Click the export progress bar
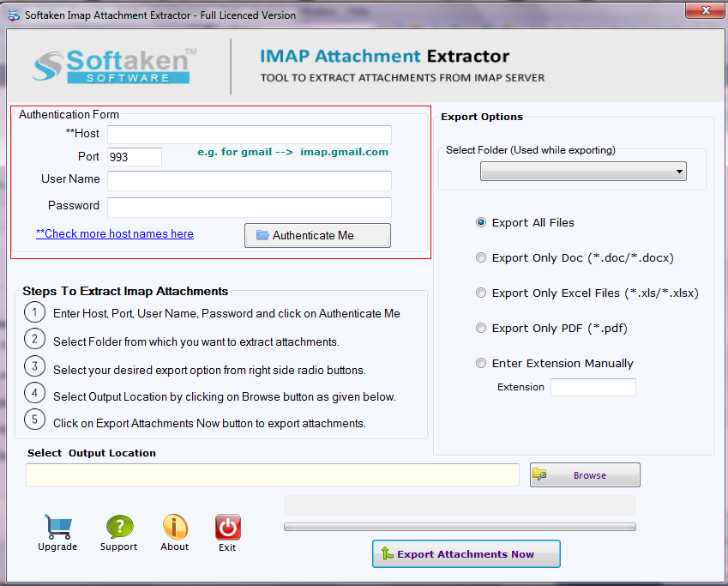This screenshot has height=586, width=728. coord(460,527)
